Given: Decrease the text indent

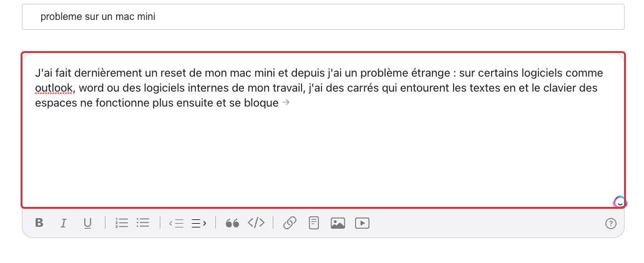Looking at the screenshot, I should (x=177, y=223).
